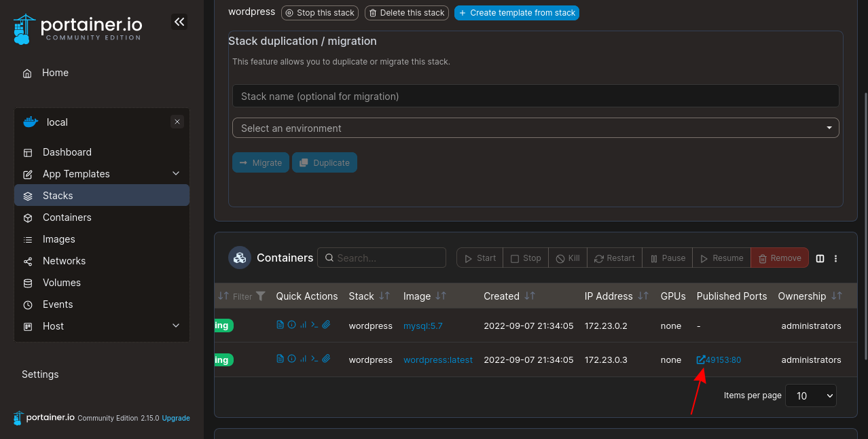The height and width of the screenshot is (439, 868).
Task: Open inspect details for the wordpress container
Action: [291, 359]
